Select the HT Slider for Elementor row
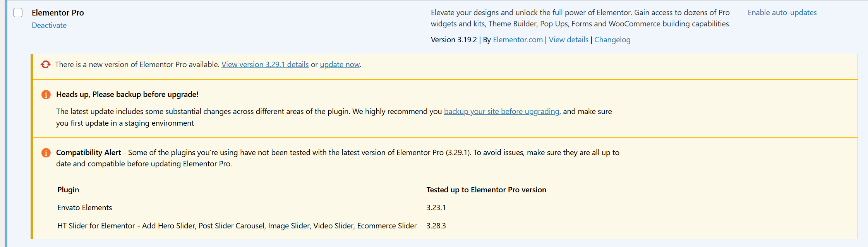 point(237,226)
